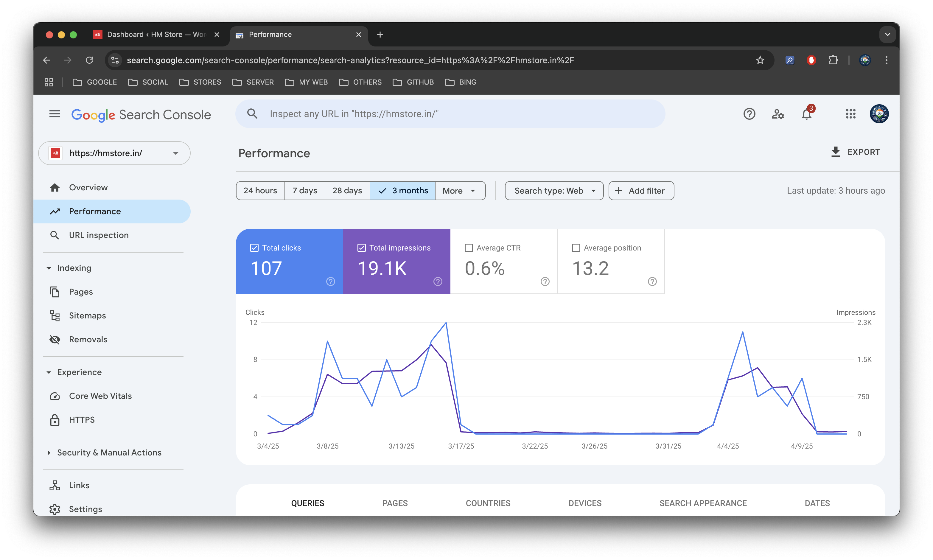The image size is (933, 560).
Task: Switch to the SEARCH APPEARANCE tab
Action: [703, 503]
